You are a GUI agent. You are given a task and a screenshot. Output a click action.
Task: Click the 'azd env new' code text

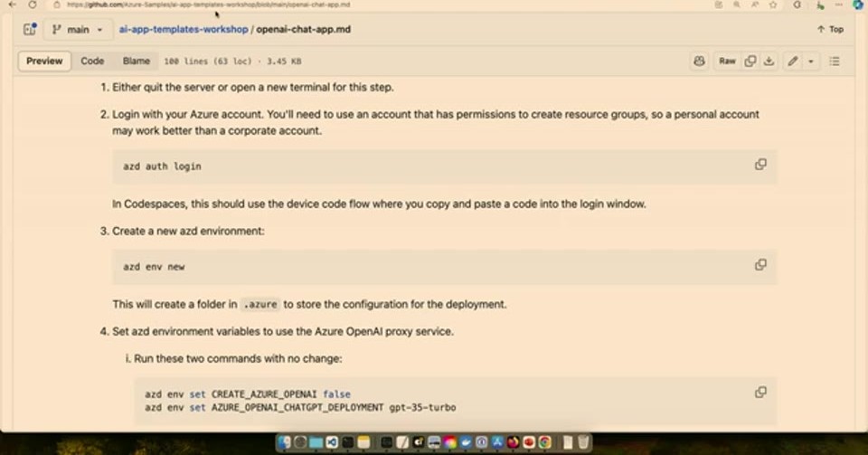point(154,267)
